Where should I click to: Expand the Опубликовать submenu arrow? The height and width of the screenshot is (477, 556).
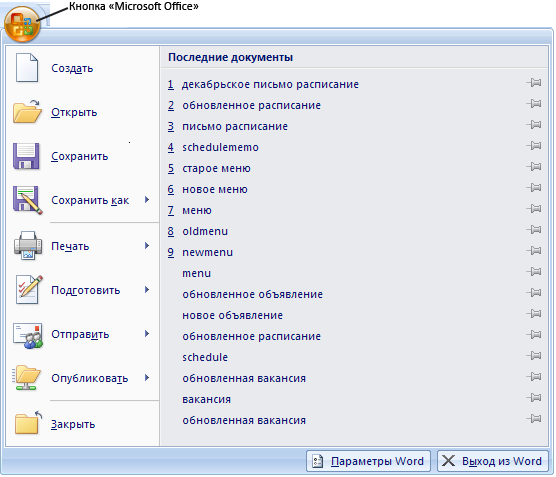147,378
